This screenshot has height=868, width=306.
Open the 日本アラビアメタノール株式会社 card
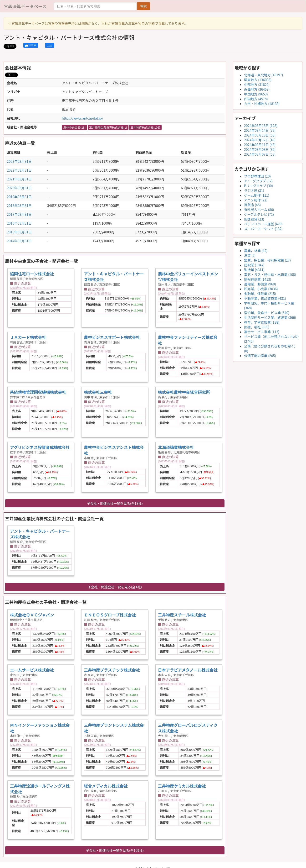188,670
